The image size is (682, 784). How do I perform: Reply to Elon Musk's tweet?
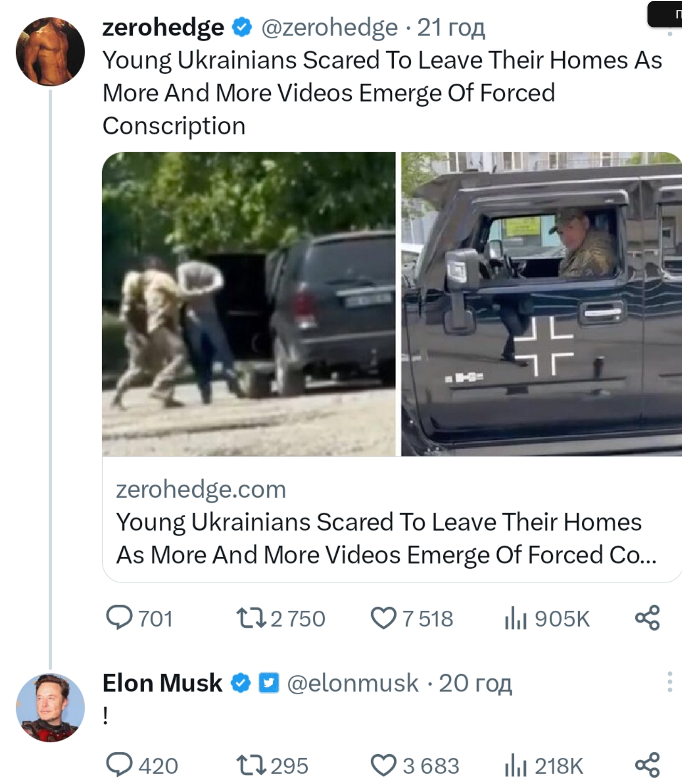(x=119, y=765)
